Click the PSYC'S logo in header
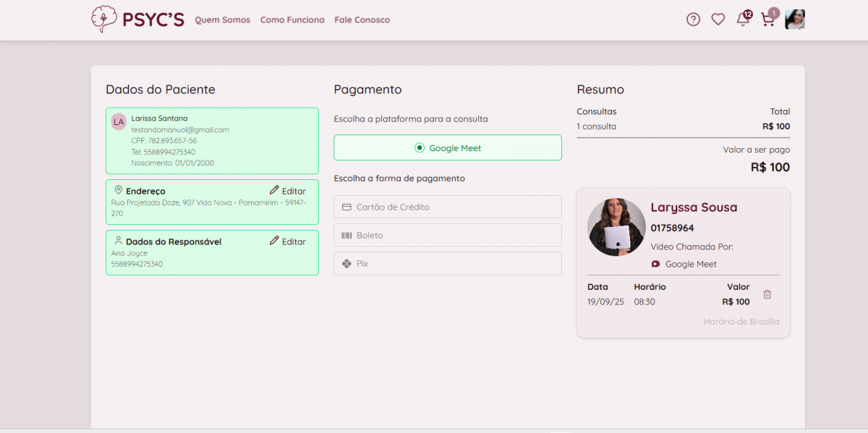 coord(137,20)
